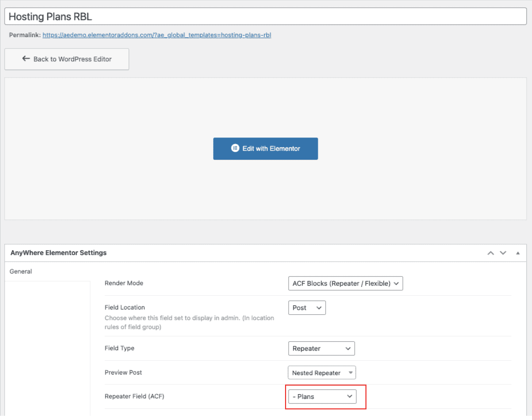
Task: Collapse the AnyWhere Elementor Settings panel via the triangle
Action: pos(518,253)
